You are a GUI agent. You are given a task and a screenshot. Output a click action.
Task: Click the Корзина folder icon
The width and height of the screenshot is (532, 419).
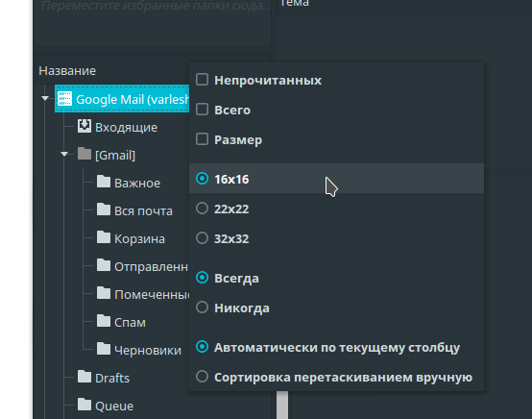click(x=104, y=237)
